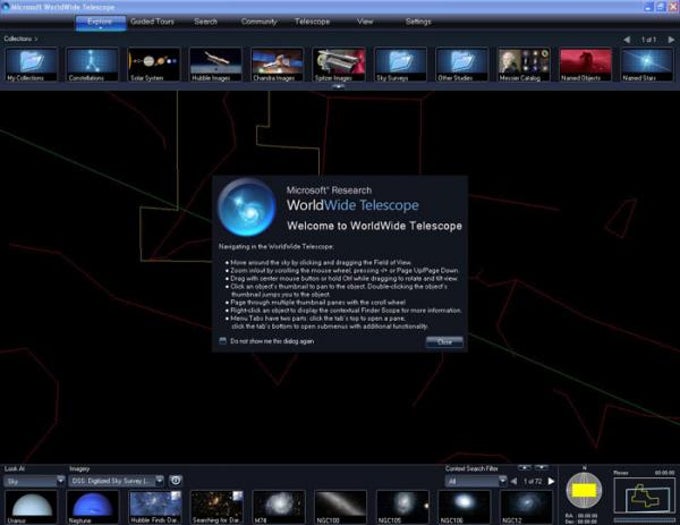Select the Hubble Finds Dar... thumbnail

[155, 507]
